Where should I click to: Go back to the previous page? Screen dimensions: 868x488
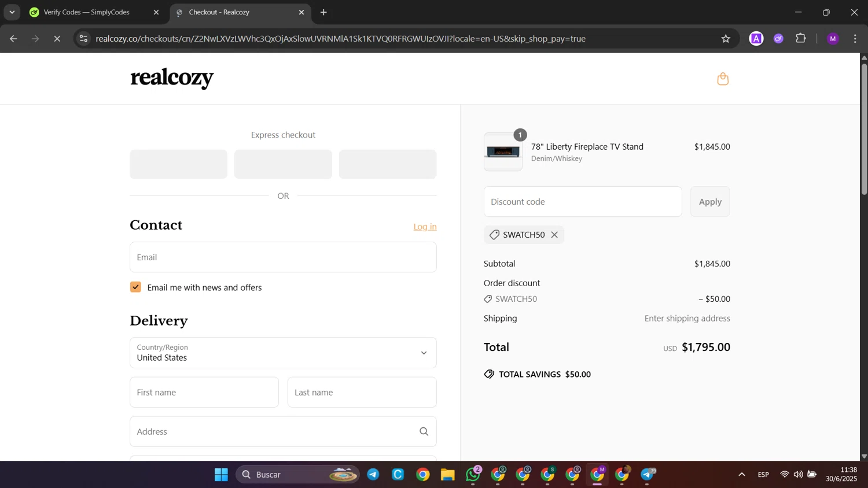[x=13, y=39]
